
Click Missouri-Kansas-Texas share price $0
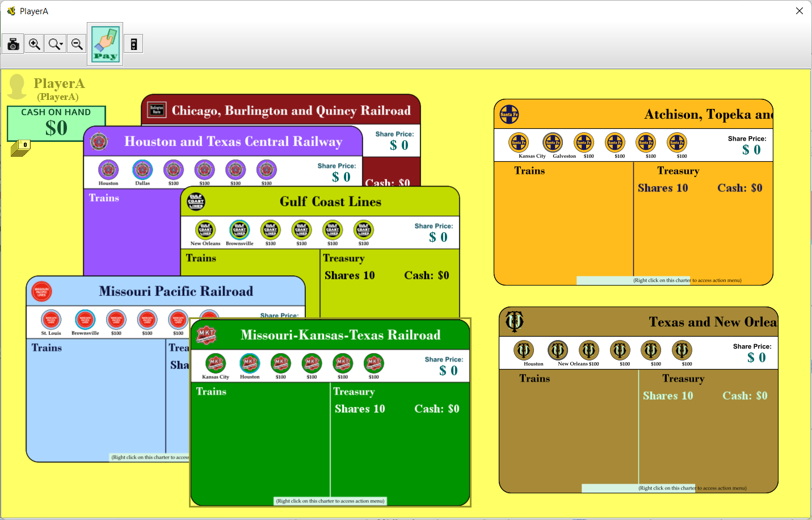tap(448, 371)
